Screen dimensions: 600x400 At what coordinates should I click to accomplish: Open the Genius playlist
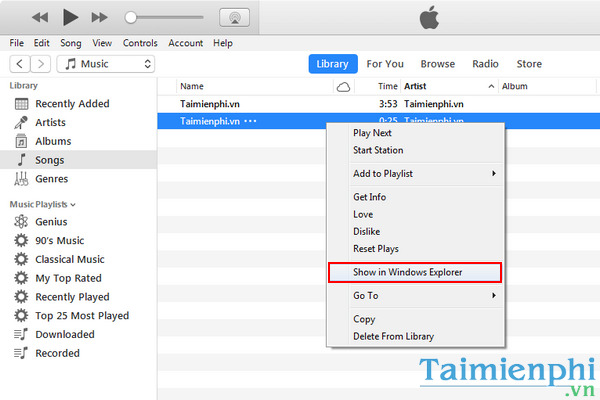(x=78, y=222)
